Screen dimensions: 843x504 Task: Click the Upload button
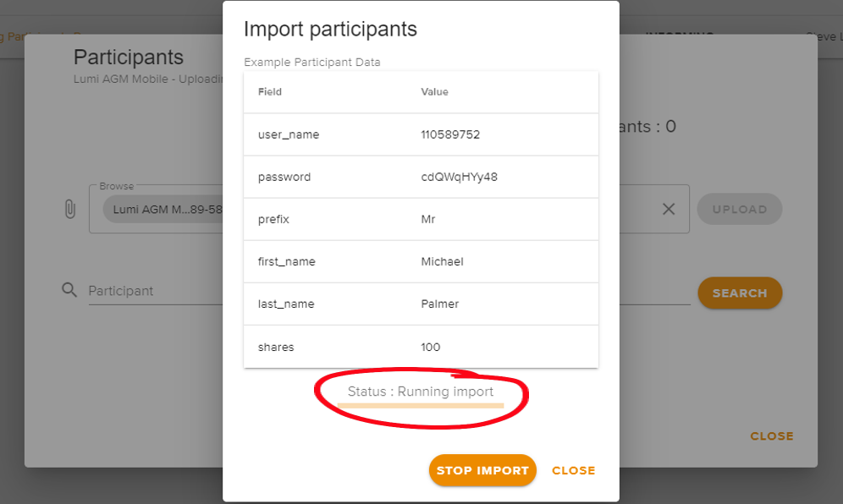click(739, 209)
